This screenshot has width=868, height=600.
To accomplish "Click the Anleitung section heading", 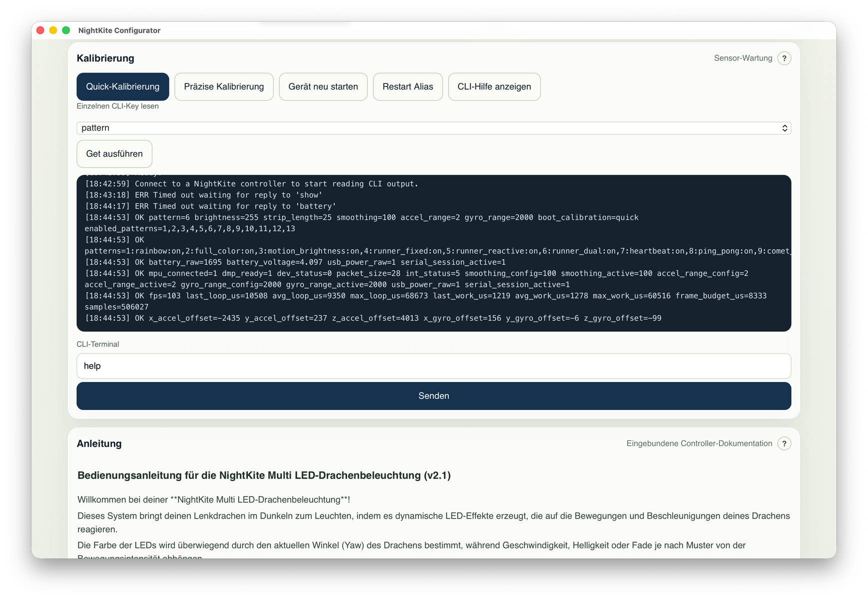I will click(99, 443).
